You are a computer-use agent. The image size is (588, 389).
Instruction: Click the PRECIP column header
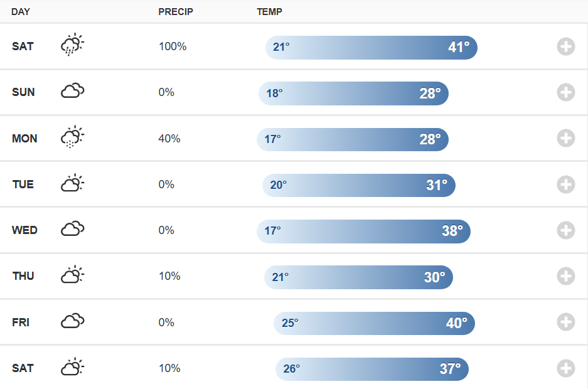[176, 12]
